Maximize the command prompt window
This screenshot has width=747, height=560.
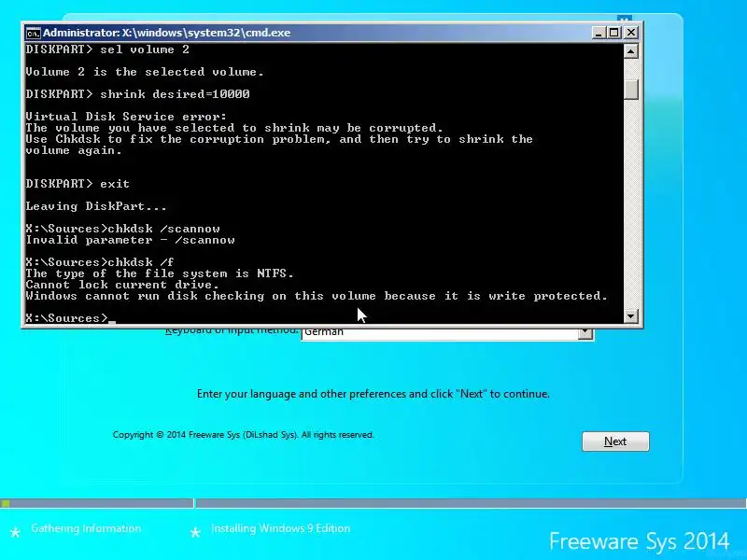[x=614, y=33]
